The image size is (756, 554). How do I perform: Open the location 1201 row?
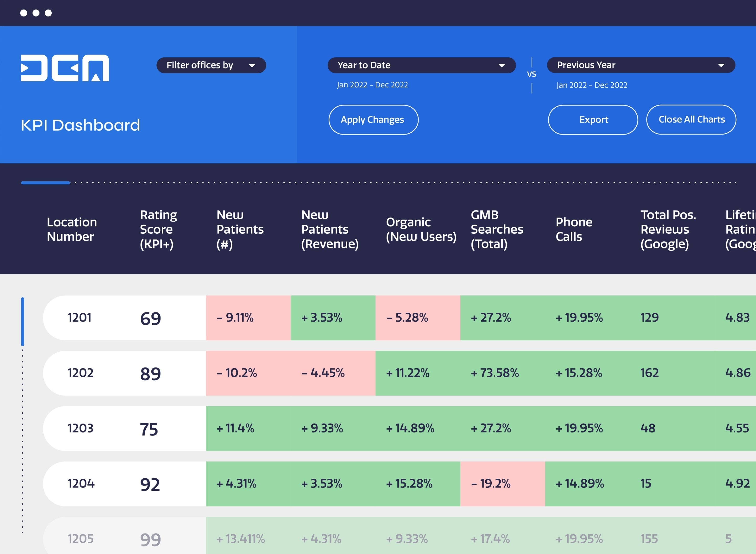pyautogui.click(x=80, y=318)
